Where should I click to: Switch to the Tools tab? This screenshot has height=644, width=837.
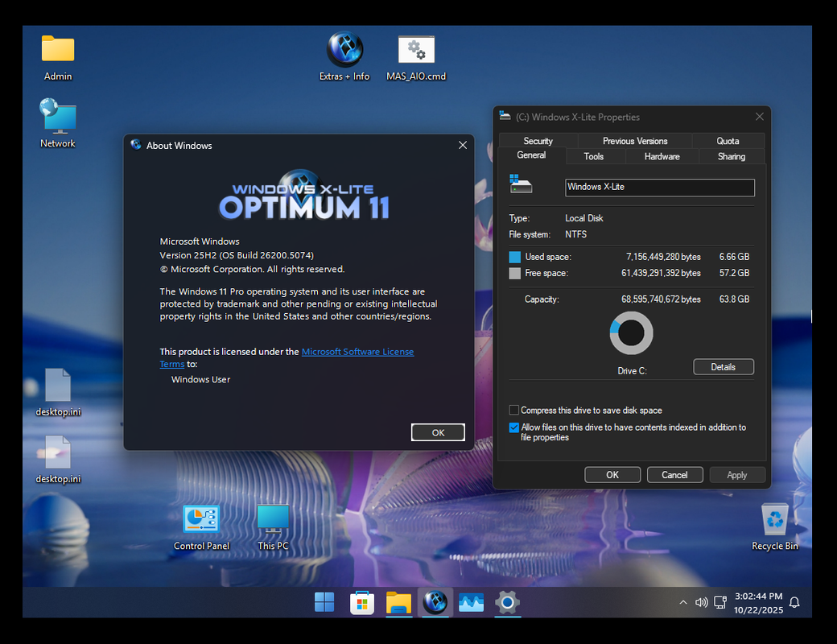[x=594, y=156]
